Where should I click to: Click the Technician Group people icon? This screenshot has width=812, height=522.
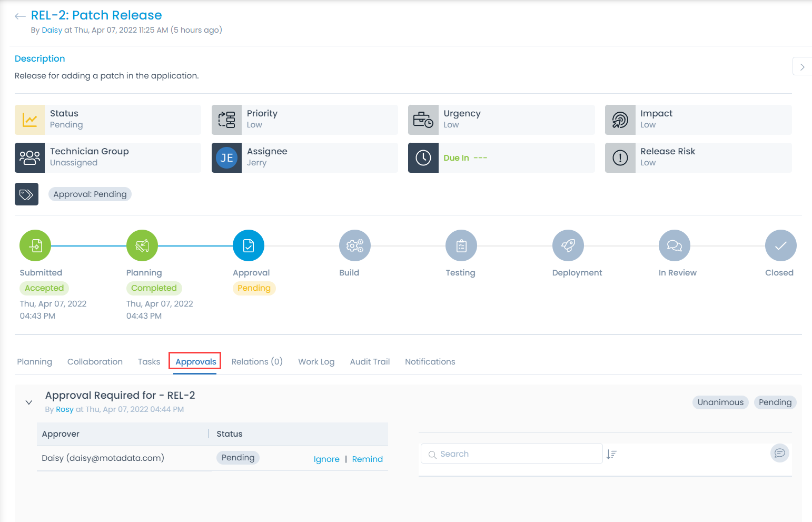coord(30,157)
